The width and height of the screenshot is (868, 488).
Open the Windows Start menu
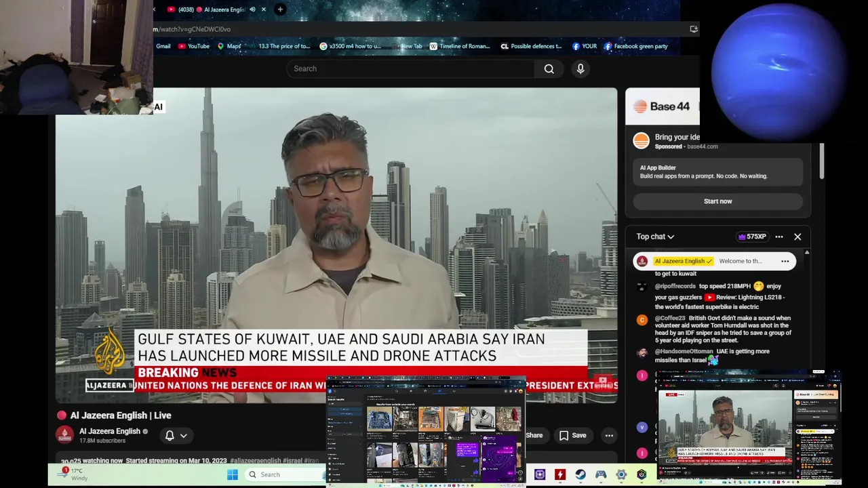[x=233, y=474]
